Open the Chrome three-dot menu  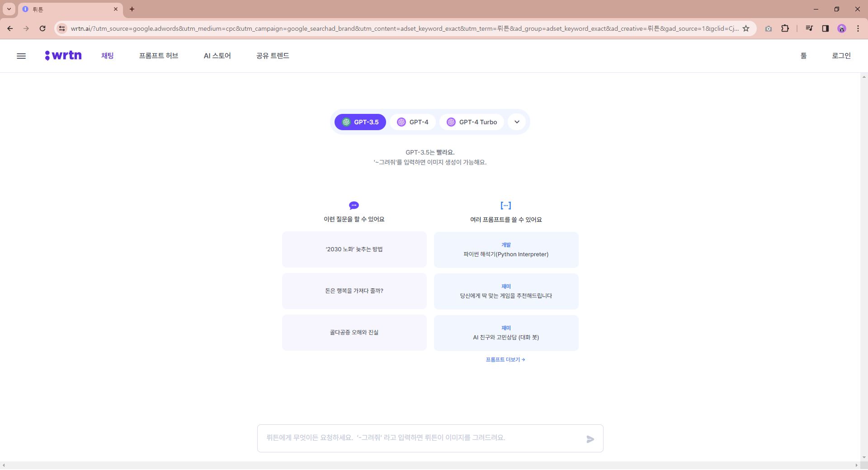tap(858, 28)
